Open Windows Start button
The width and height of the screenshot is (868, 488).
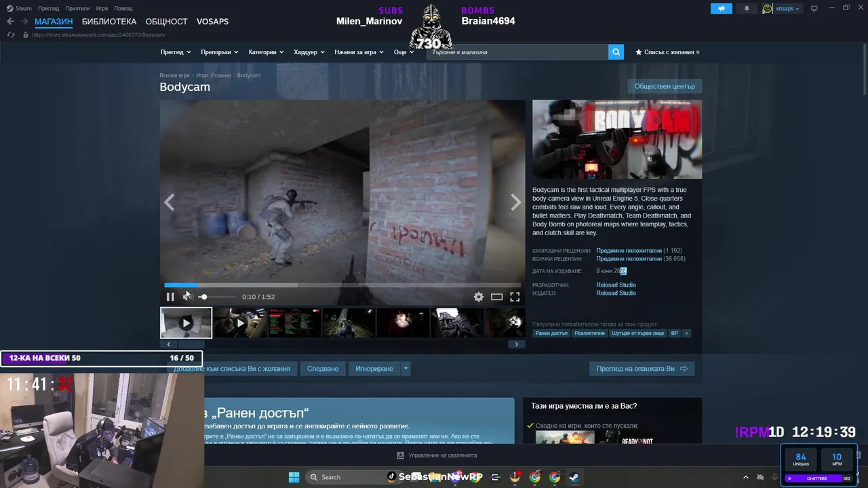[294, 477]
